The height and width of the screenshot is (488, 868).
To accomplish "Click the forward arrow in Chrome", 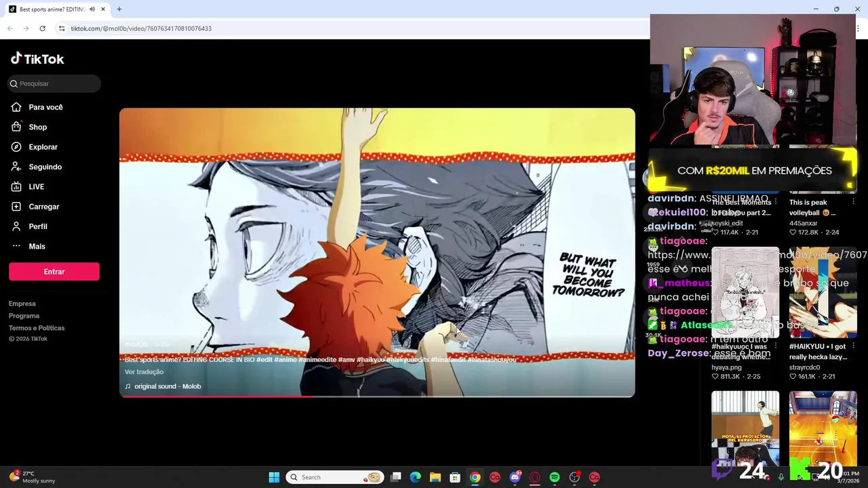I will click(26, 28).
